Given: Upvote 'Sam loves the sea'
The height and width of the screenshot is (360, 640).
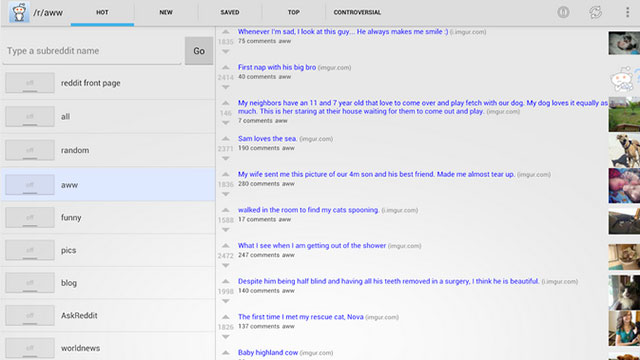Looking at the screenshot, I should pos(226,138).
